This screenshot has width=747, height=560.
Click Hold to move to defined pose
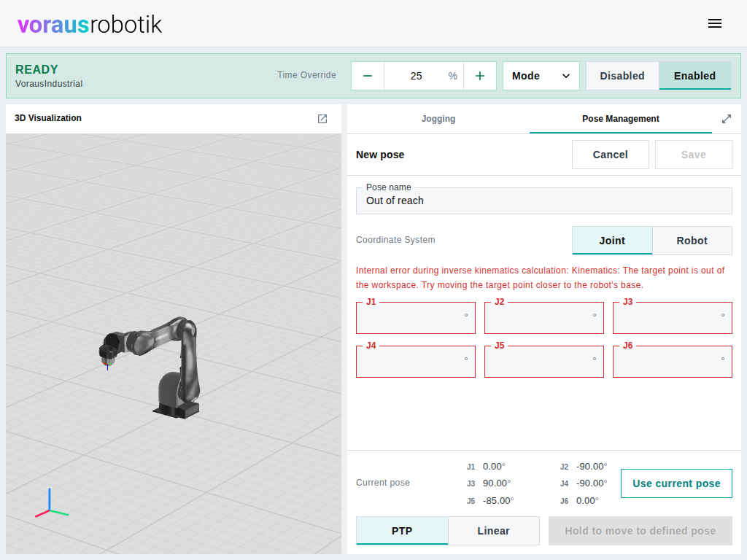pos(640,531)
